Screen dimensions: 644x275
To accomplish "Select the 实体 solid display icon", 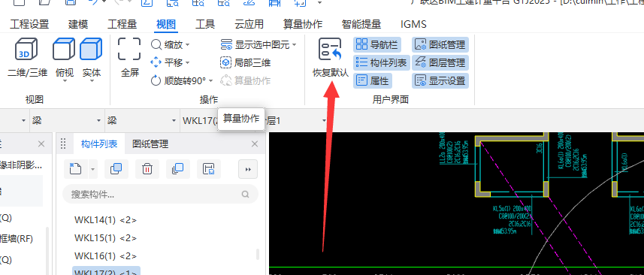I will [x=91, y=50].
